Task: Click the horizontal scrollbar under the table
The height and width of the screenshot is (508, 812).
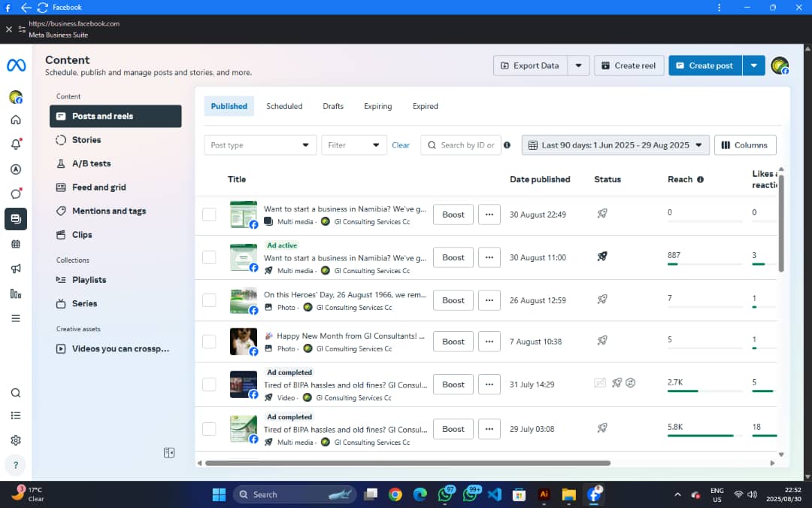Action: (408, 463)
